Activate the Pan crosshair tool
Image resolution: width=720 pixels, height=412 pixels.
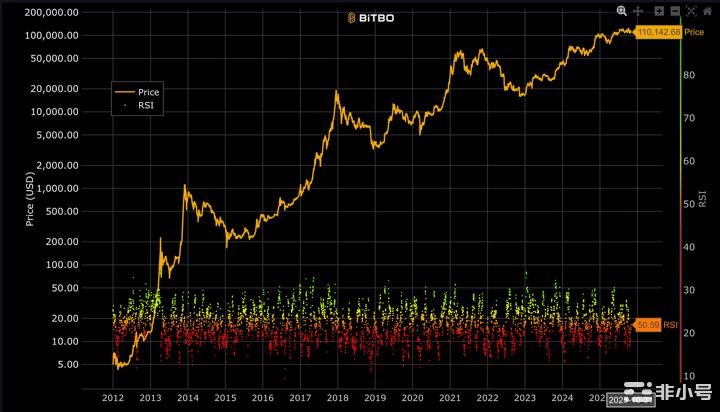pyautogui.click(x=638, y=10)
